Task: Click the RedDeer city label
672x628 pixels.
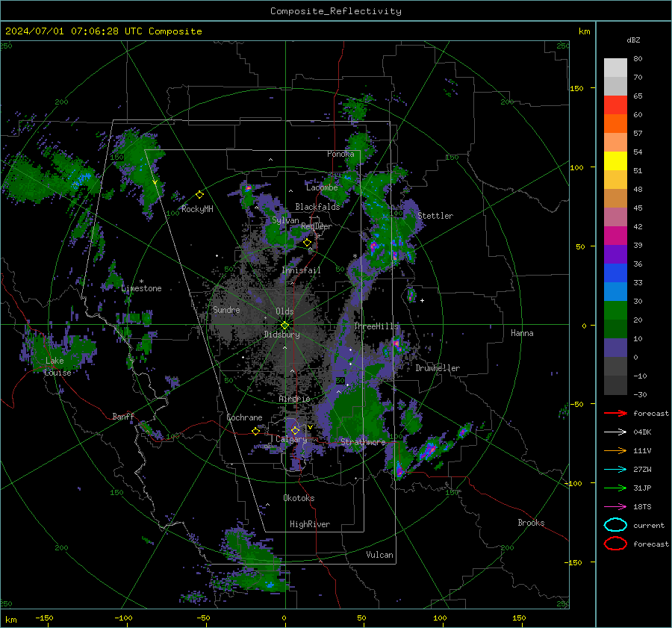Action: (317, 226)
